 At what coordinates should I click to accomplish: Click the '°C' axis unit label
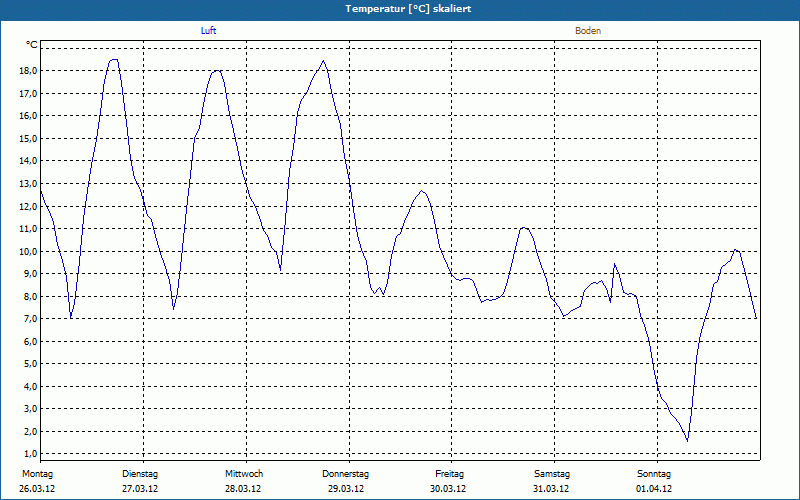pos(31,45)
